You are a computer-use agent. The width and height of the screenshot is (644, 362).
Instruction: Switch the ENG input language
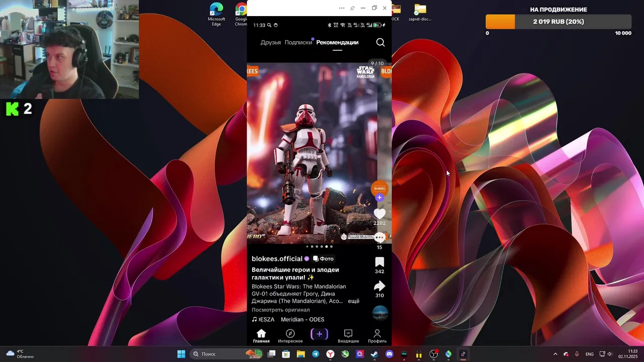coord(590,354)
